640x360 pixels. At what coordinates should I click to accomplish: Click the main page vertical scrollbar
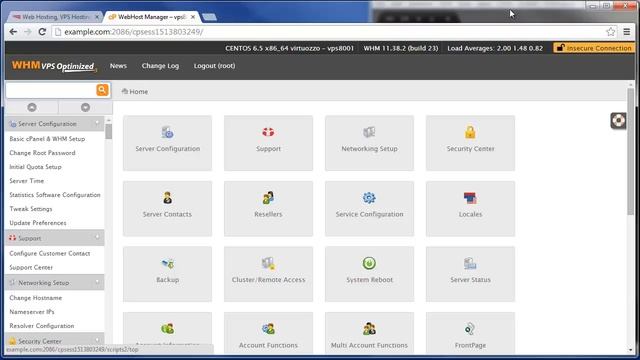[x=631, y=151]
